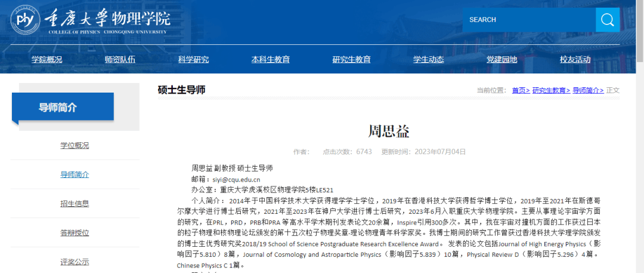Open 评奖公示 in the sidebar
644x273 pixels.
click(75, 262)
